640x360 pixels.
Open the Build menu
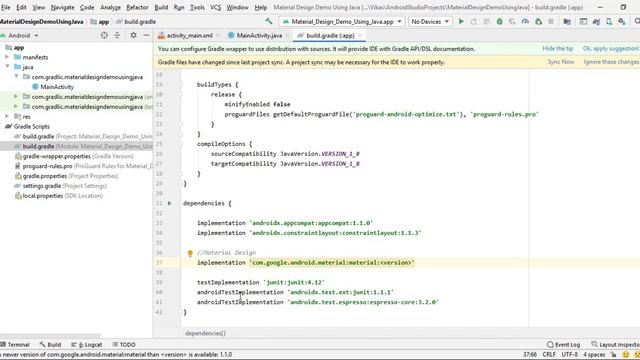coord(161,7)
